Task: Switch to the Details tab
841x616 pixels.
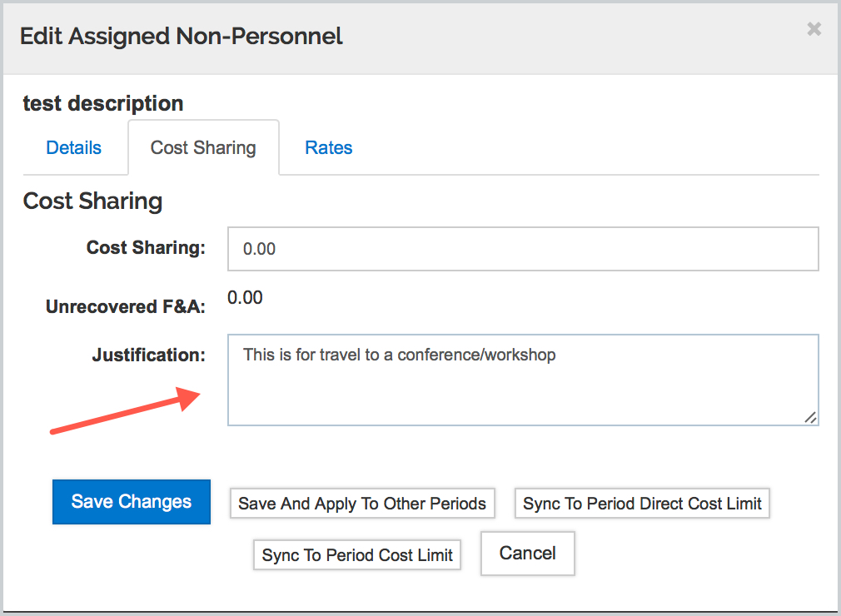Action: point(73,147)
